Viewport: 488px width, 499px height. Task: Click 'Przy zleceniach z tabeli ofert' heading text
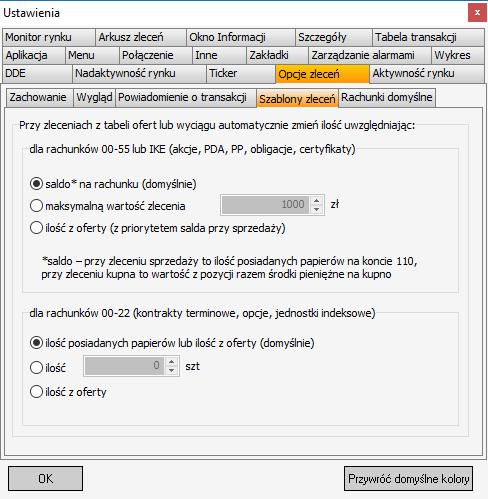pyautogui.click(x=217, y=125)
